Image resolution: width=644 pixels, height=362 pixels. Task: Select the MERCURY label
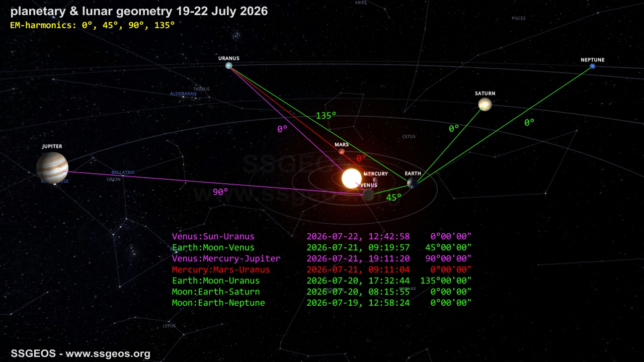coord(376,174)
